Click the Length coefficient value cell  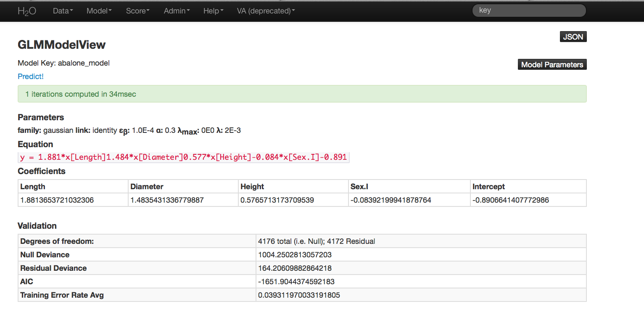[57, 200]
